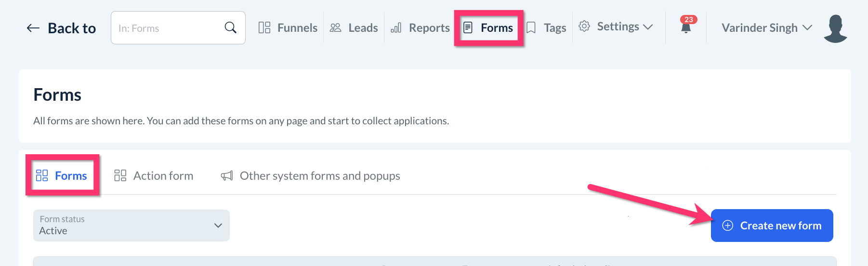Click the Create new form button
868x266 pixels.
(772, 226)
